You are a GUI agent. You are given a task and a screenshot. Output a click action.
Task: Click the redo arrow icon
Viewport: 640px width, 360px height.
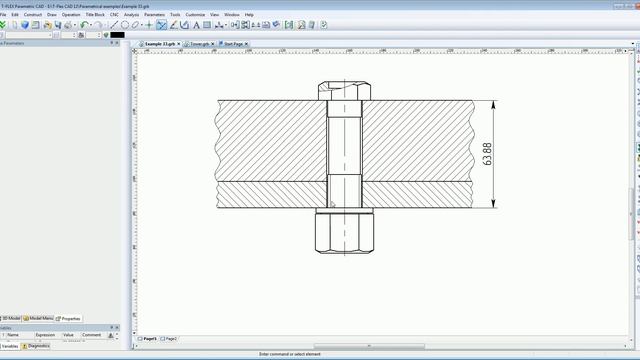click(98, 25)
